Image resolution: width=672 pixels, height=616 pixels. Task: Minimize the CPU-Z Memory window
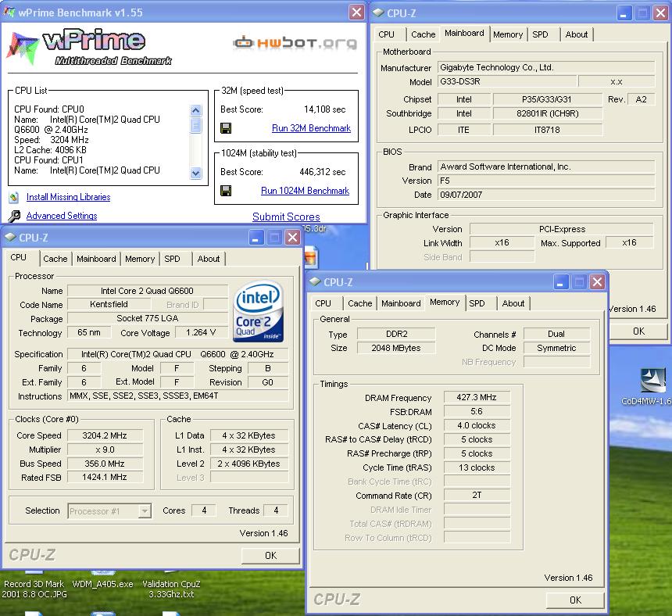(x=560, y=282)
